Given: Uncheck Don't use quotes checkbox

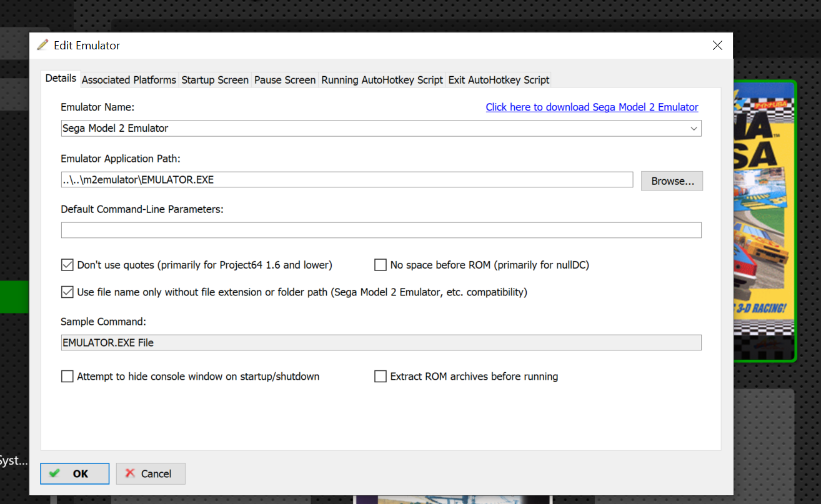Looking at the screenshot, I should point(67,265).
